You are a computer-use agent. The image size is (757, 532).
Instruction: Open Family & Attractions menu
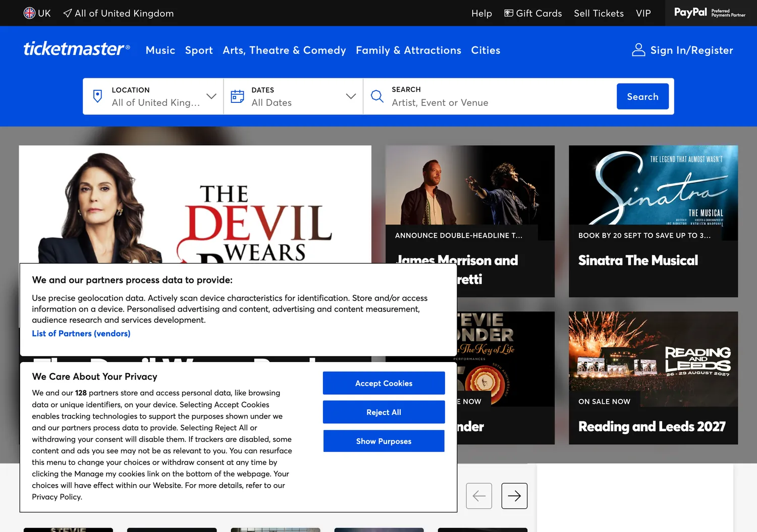(x=408, y=50)
